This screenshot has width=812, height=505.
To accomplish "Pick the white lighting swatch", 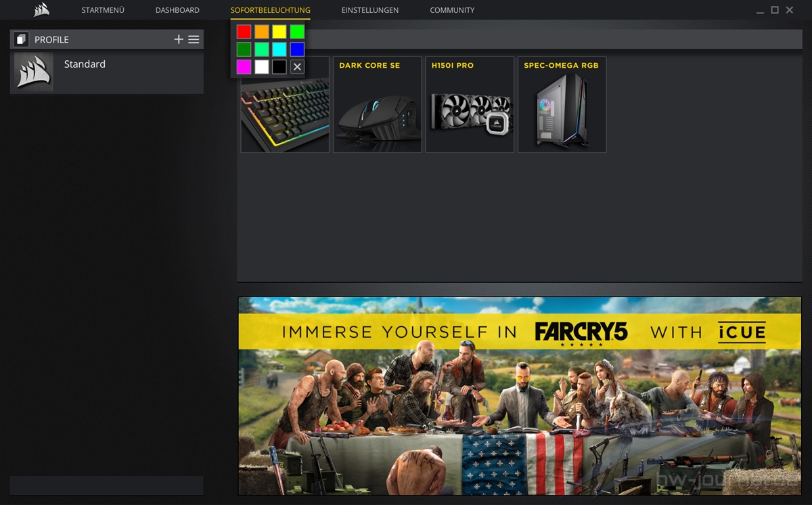I will tap(262, 66).
